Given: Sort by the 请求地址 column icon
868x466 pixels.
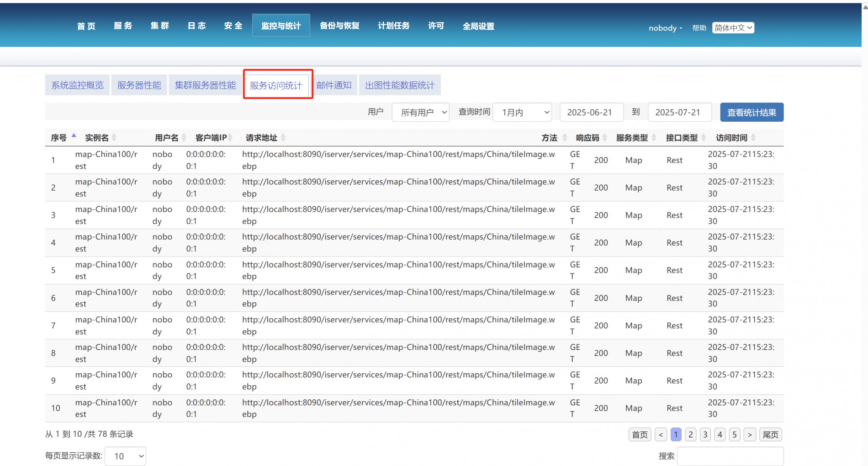Looking at the screenshot, I should [283, 138].
